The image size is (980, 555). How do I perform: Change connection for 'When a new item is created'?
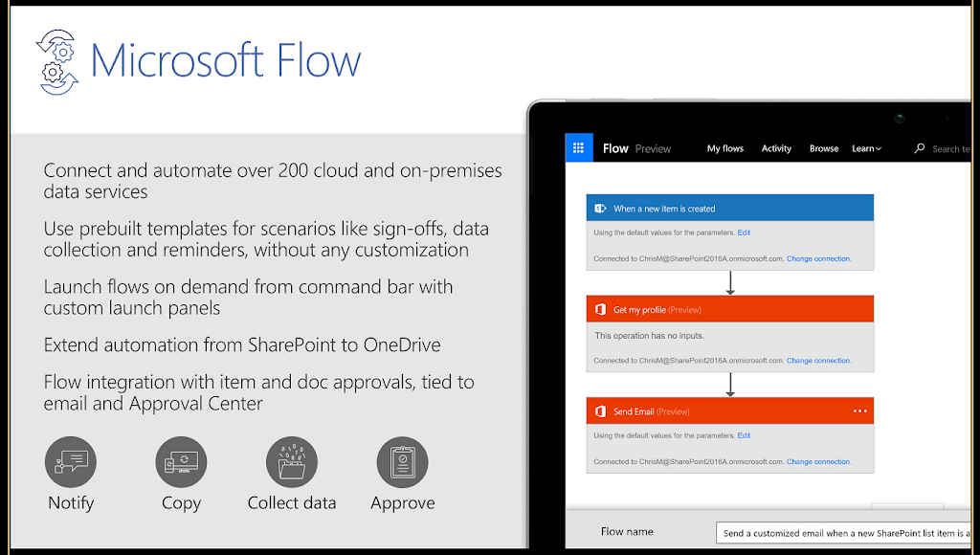(819, 258)
